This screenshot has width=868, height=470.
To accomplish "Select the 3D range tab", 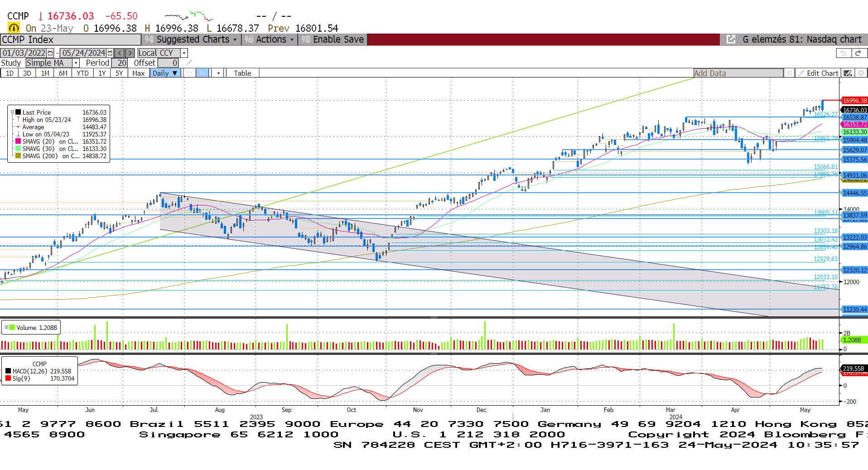I will pyautogui.click(x=27, y=73).
